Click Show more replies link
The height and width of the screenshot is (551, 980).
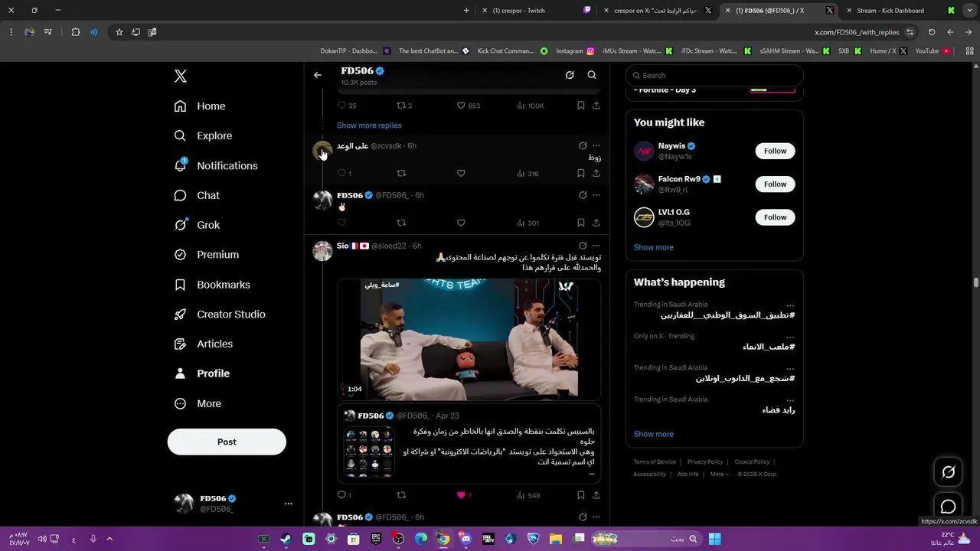point(369,126)
